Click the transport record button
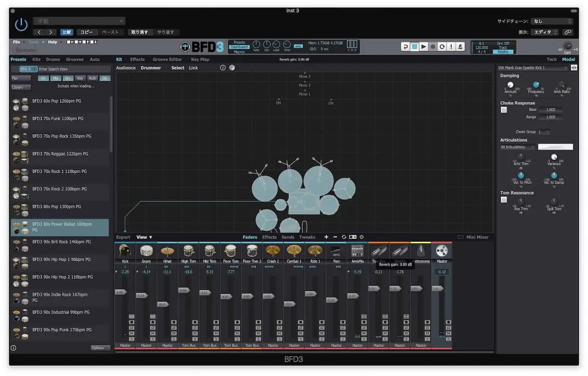The height and width of the screenshot is (376, 588). (433, 46)
